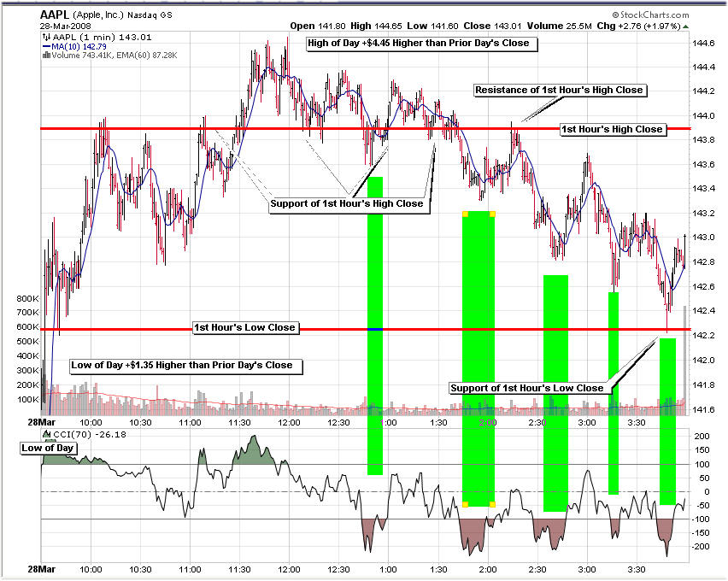The width and height of the screenshot is (728, 581).
Task: Click the 141.6 price axis label
Action: (704, 409)
